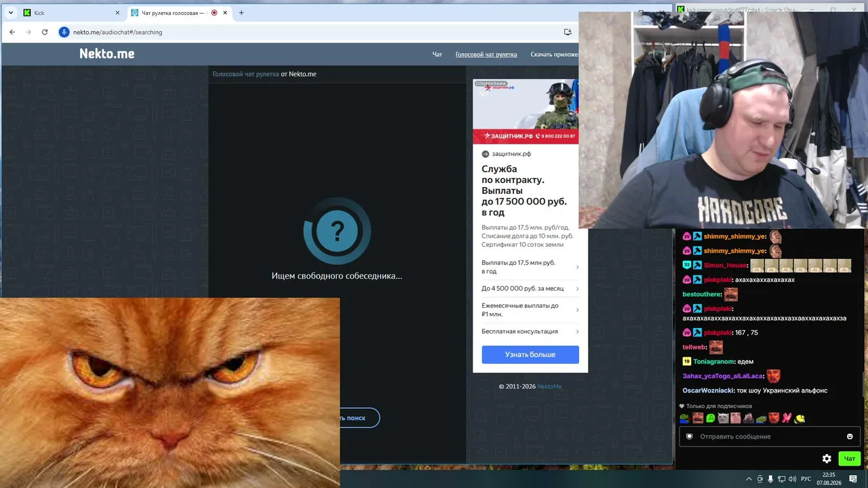Pick the red-tinted bearded man emote
Viewport: 868px width, 488px height.
coord(774,418)
